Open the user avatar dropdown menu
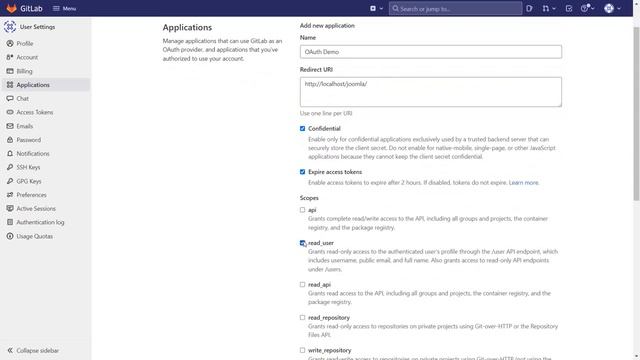Viewport: 640px width, 360px height. [x=612, y=9]
